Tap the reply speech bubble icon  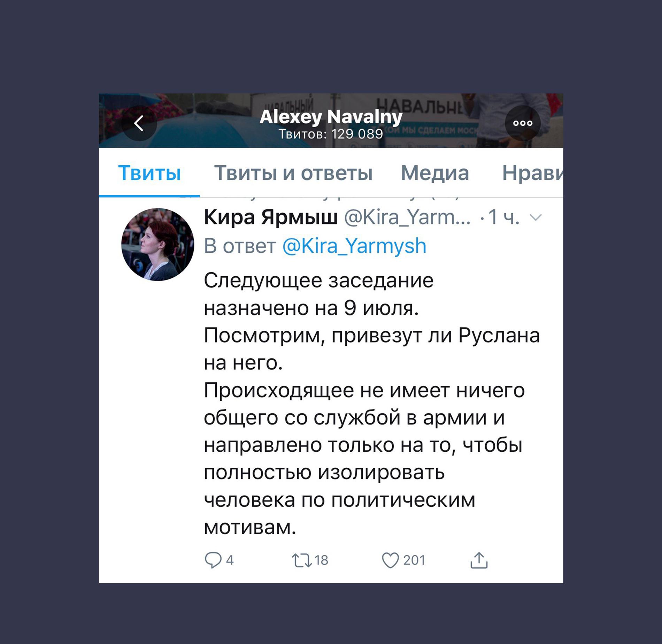[213, 560]
